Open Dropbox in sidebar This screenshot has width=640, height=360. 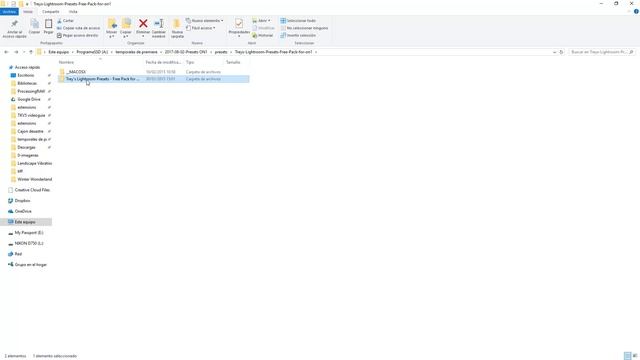coord(22,201)
